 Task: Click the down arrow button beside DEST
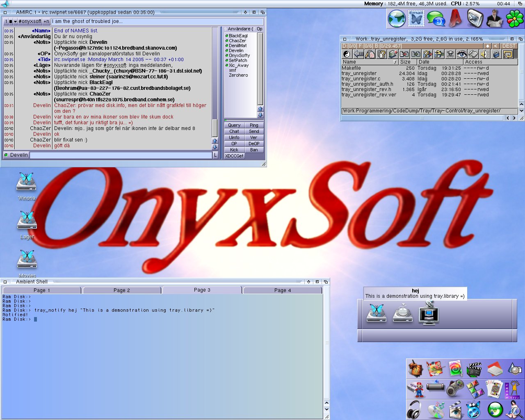[487, 46]
